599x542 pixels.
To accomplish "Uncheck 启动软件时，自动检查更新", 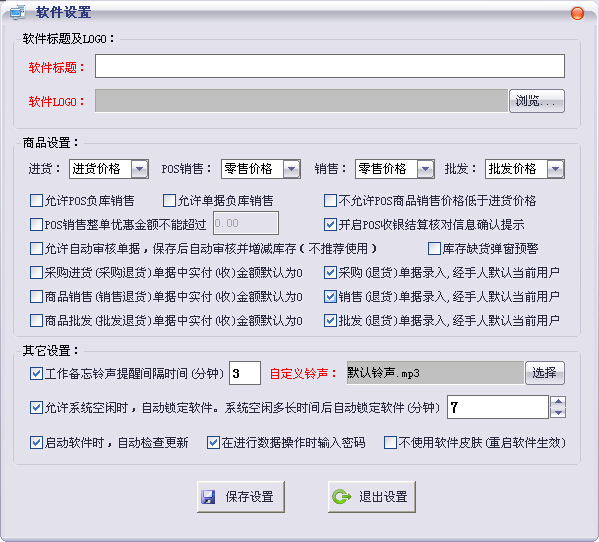I will [x=36, y=443].
